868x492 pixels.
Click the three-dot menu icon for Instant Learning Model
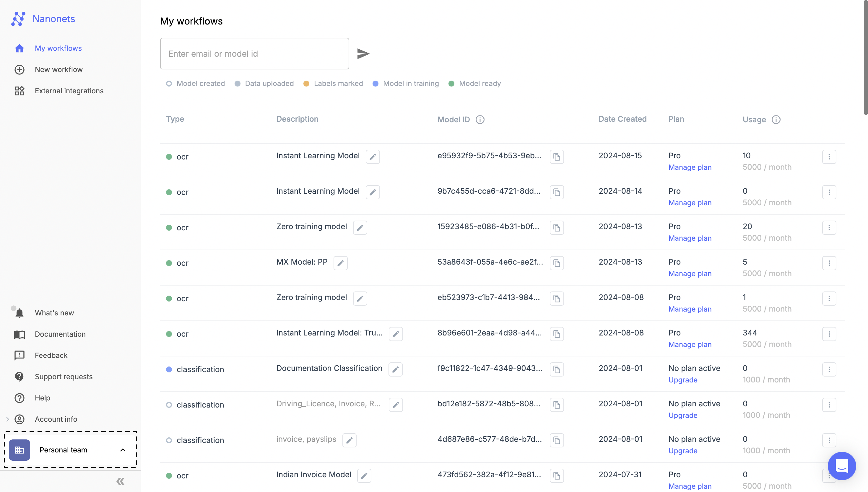point(829,157)
